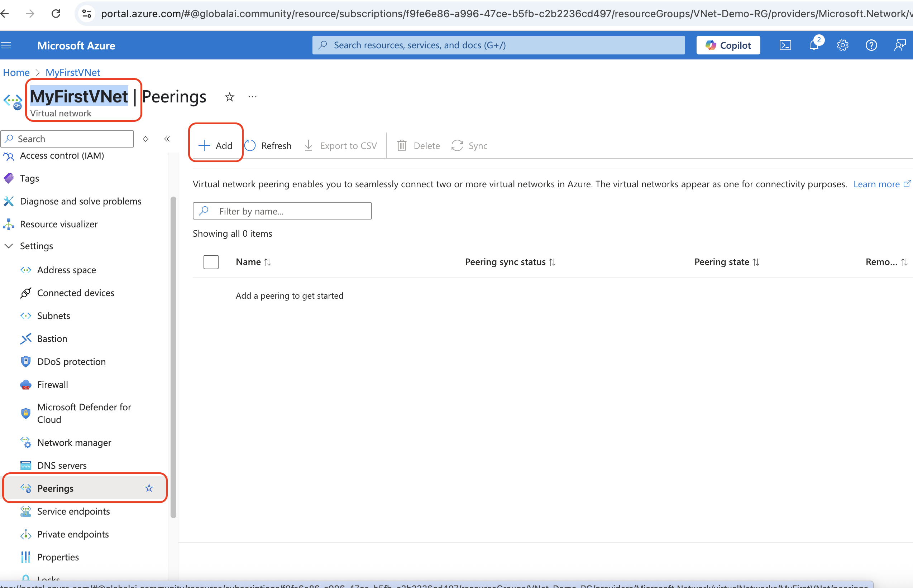Viewport: 913px width, 588px height.
Task: Click the Microsoft Azure logo text
Action: pyautogui.click(x=76, y=45)
